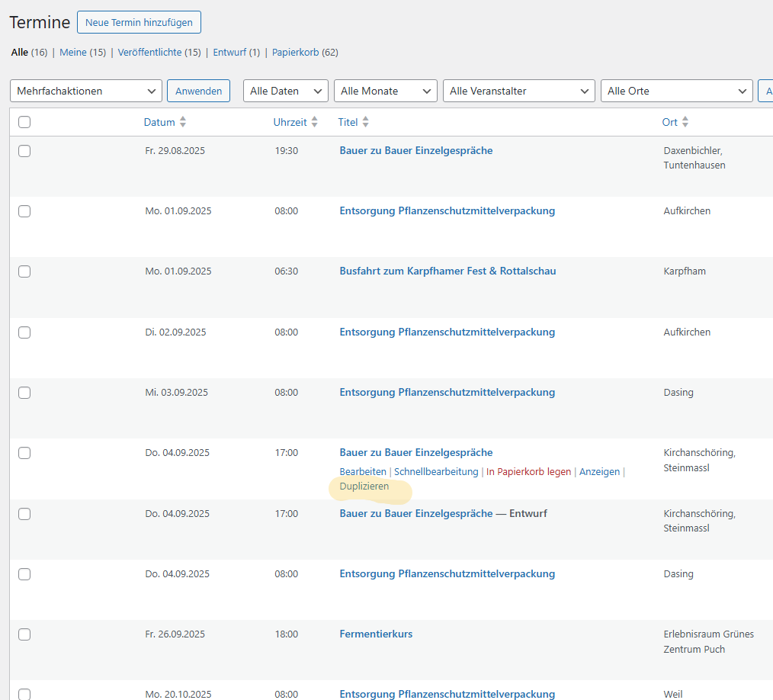The image size is (773, 700).
Task: Show Veröffentlichte entries
Action: [149, 53]
